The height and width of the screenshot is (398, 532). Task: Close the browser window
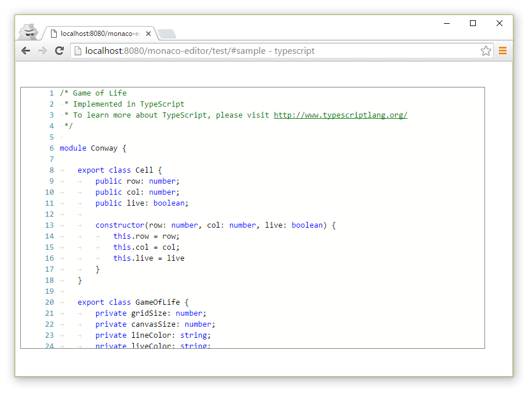tap(499, 23)
